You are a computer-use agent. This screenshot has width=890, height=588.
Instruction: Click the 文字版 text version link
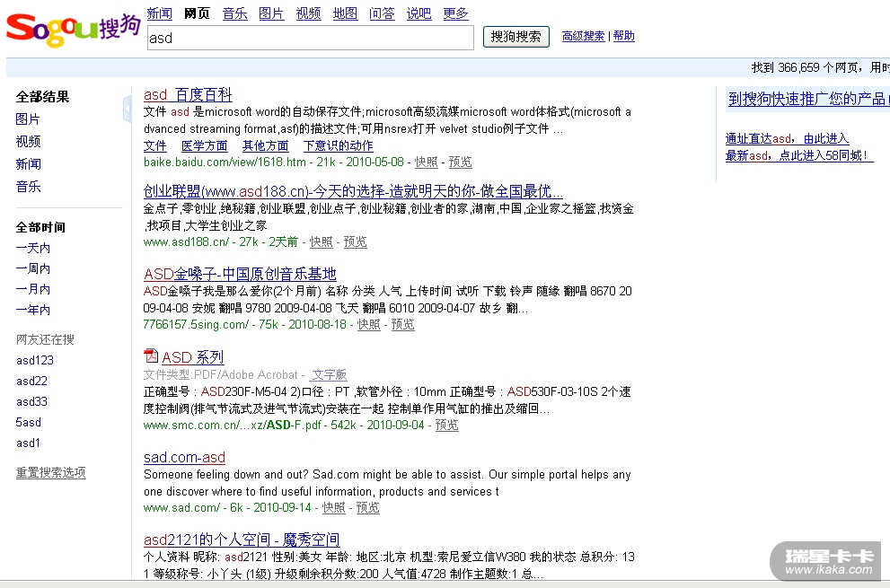tap(329, 374)
